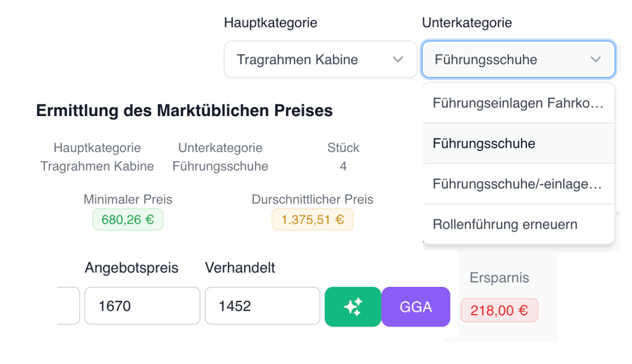632x364 pixels.
Task: Click the orange average price badge
Action: pyautogui.click(x=313, y=219)
